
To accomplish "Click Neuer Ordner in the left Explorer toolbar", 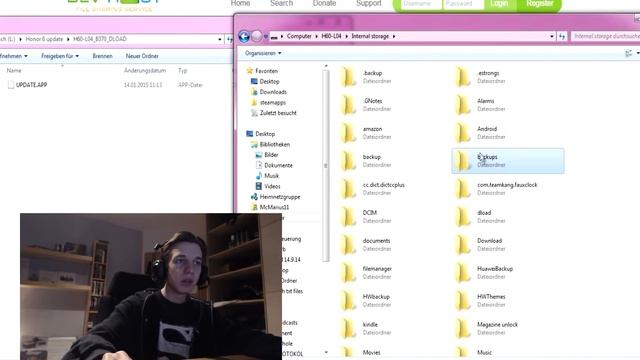I will [x=142, y=56].
